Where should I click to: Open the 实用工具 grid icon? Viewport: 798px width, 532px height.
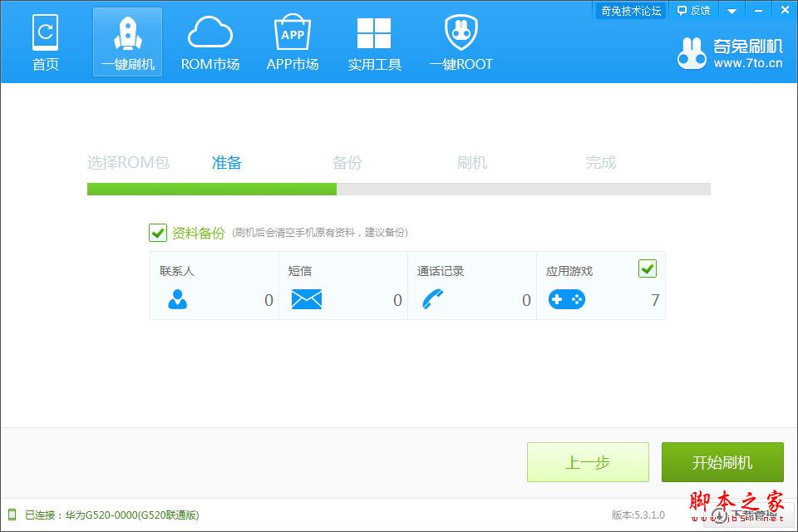374,33
